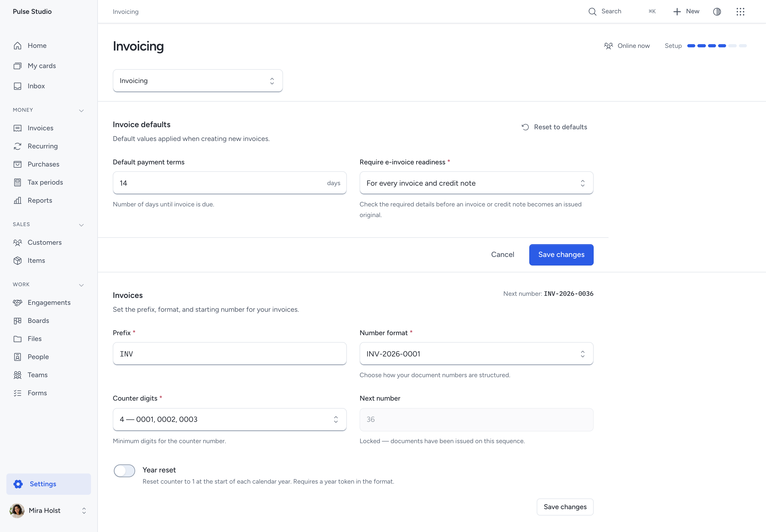Click Online now presence indicator

click(627, 46)
